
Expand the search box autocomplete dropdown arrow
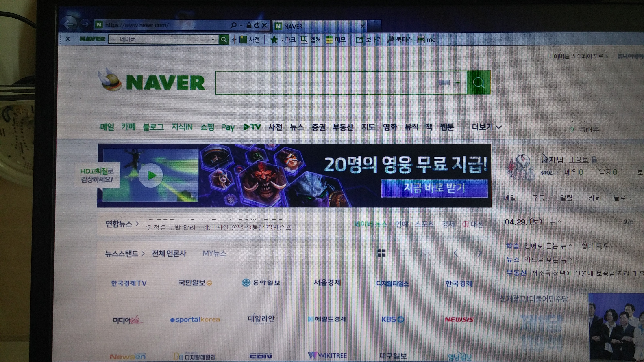458,82
